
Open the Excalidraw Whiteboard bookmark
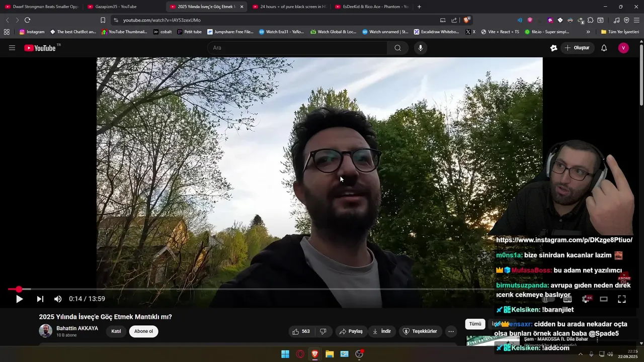(x=436, y=32)
